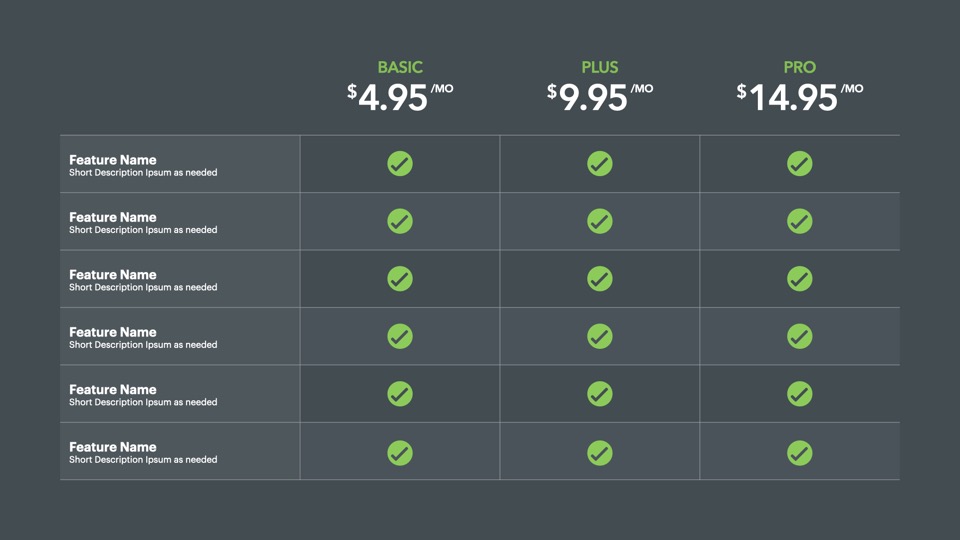
Task: Select the PLUS plan heading
Action: coord(600,67)
